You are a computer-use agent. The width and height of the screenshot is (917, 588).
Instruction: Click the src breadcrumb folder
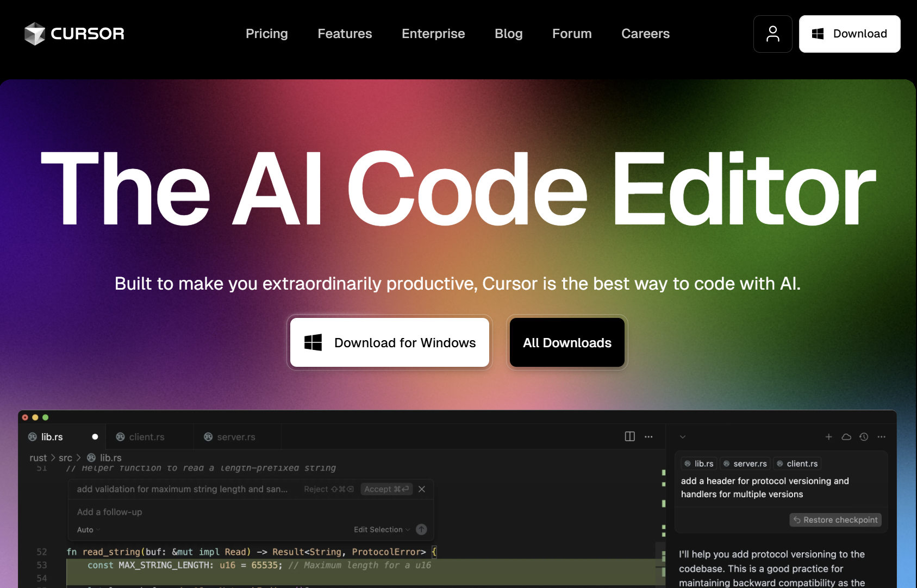(x=65, y=458)
